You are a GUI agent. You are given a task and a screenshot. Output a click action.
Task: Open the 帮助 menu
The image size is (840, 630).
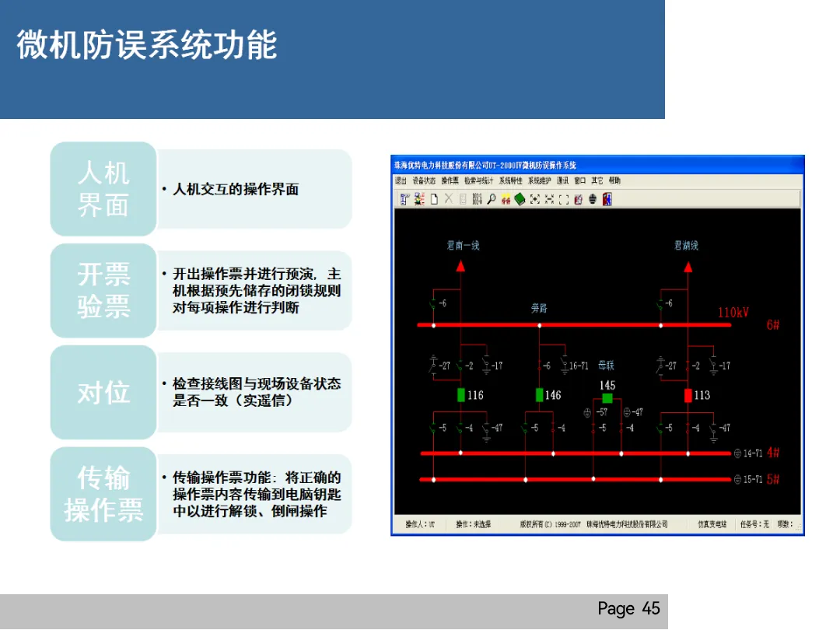click(x=616, y=180)
